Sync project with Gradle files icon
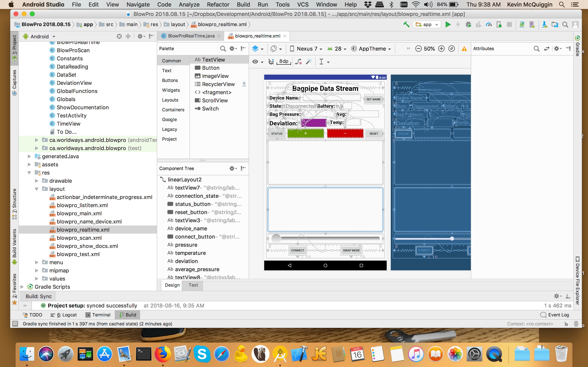588x367 pixels. pos(522,24)
